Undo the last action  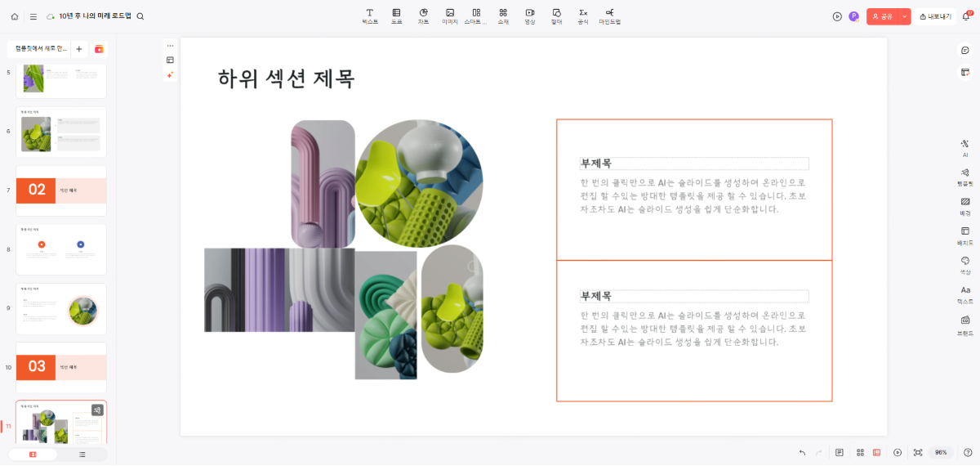pos(802,452)
